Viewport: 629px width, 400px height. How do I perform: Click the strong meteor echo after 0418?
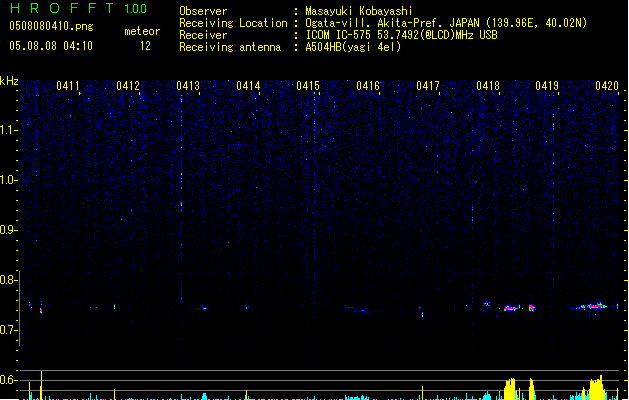click(510, 308)
